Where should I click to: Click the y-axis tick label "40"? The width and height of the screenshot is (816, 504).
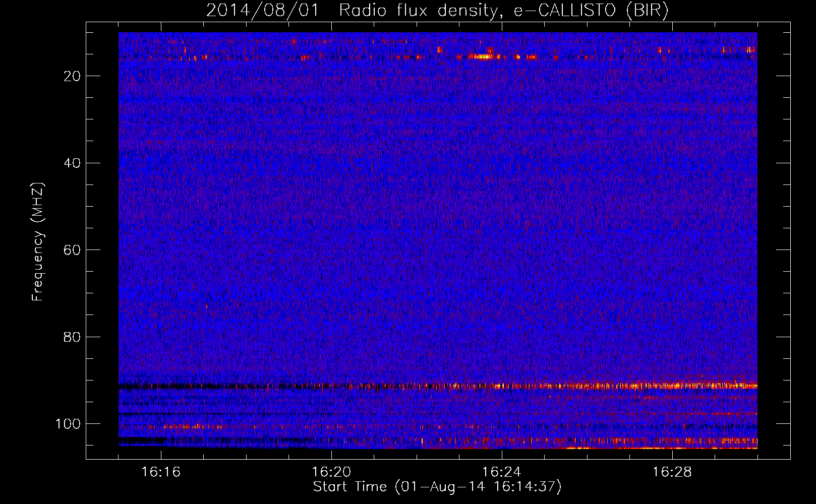point(73,163)
